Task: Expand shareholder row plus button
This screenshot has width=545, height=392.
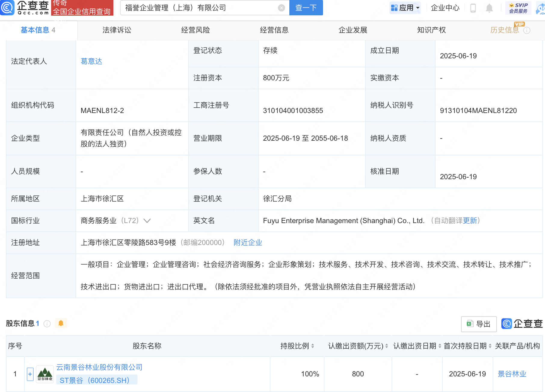Action: tap(30, 374)
